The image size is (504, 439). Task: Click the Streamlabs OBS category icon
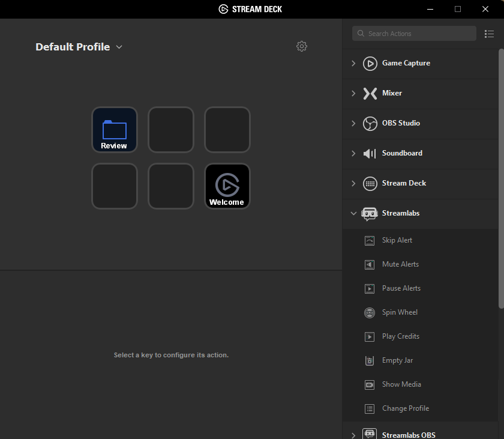pyautogui.click(x=370, y=434)
